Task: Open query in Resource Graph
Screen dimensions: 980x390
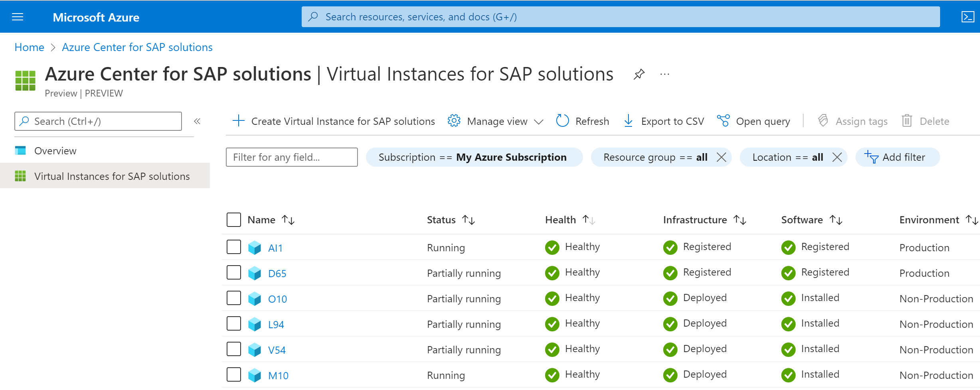Action: coord(754,121)
